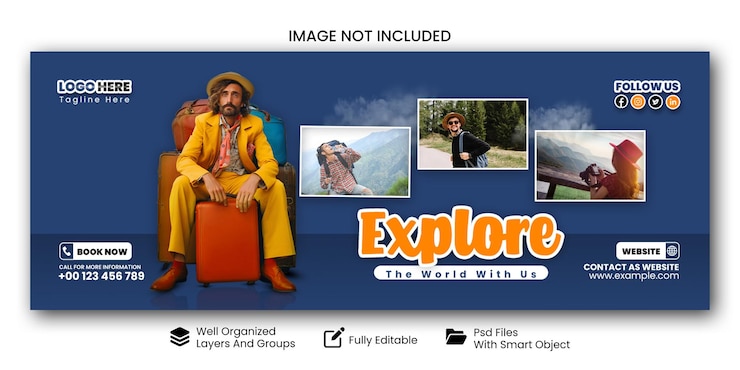The width and height of the screenshot is (740, 370).
Task: Click the globe icon on Website button
Action: pyautogui.click(x=672, y=251)
